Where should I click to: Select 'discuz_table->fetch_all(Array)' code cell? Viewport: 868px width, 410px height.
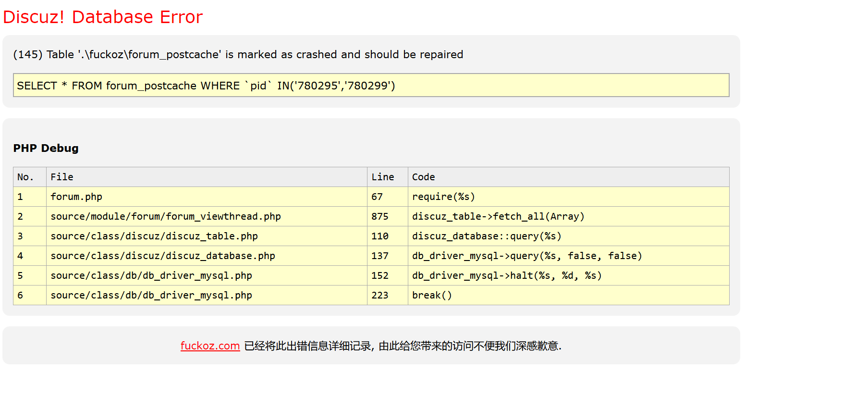click(x=569, y=216)
